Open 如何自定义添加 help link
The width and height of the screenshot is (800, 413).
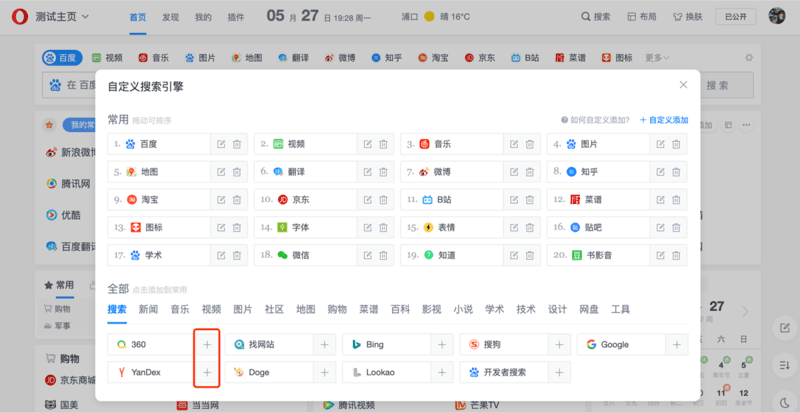[595, 120]
